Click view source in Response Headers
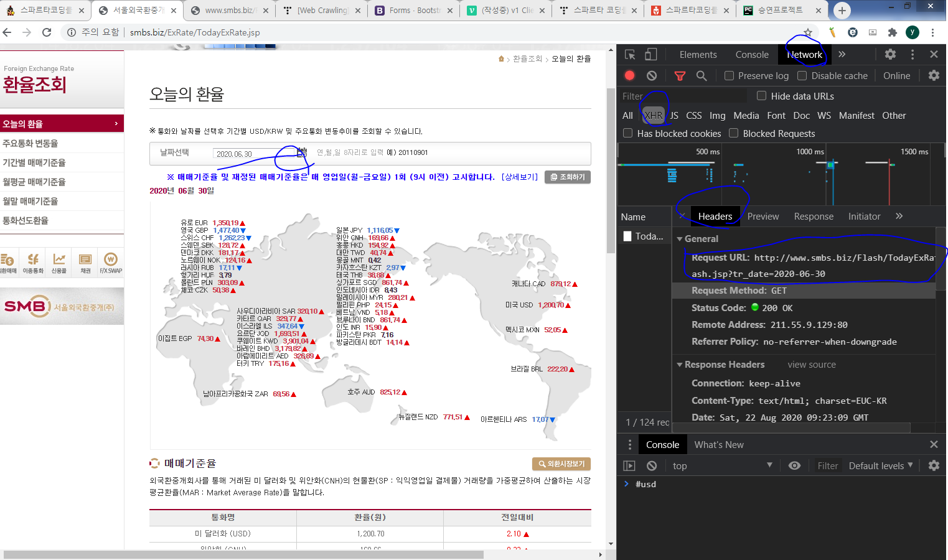948x560 pixels. point(812,365)
